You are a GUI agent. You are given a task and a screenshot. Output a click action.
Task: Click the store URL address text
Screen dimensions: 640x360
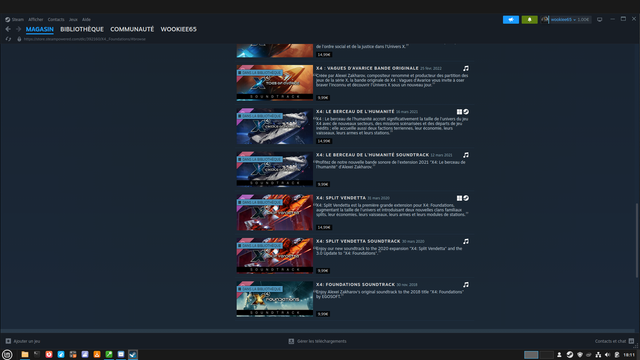tap(84, 39)
